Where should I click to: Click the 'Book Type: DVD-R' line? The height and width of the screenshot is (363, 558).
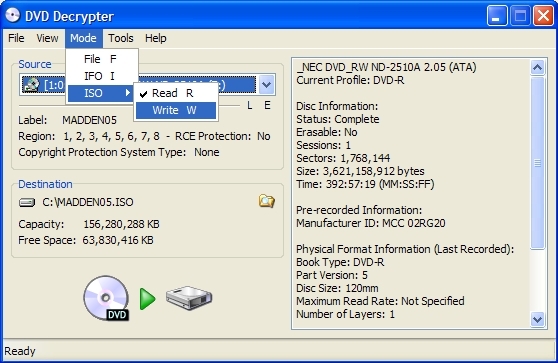pos(340,262)
